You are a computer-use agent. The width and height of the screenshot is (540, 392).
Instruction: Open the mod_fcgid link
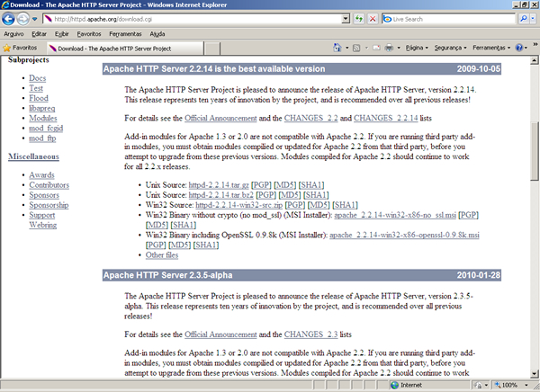click(x=46, y=128)
